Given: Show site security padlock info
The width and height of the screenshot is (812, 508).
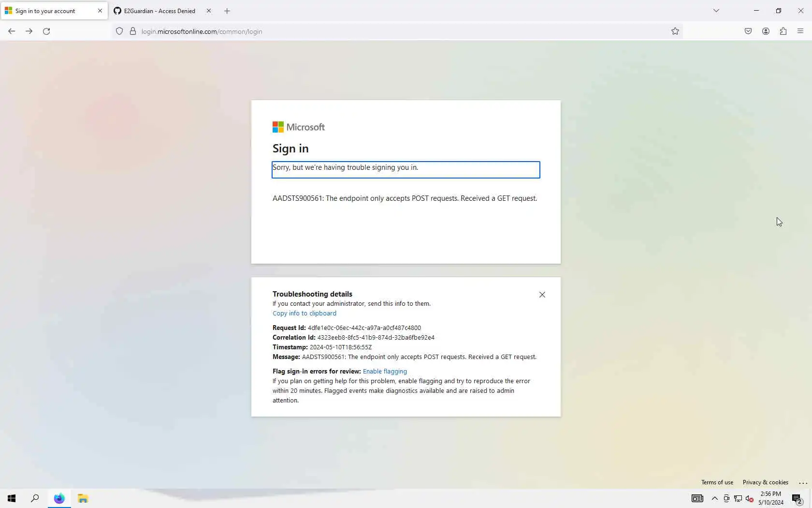Looking at the screenshot, I should (x=133, y=31).
